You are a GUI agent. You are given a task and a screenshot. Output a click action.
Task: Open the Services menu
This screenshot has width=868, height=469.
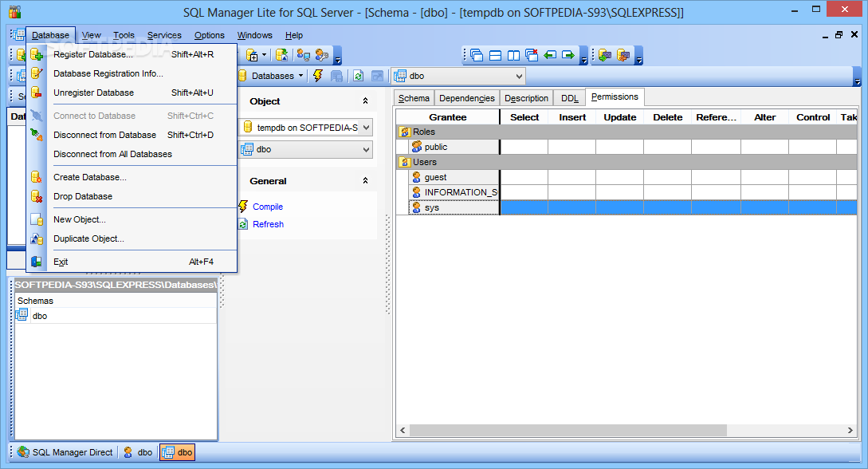tap(164, 35)
